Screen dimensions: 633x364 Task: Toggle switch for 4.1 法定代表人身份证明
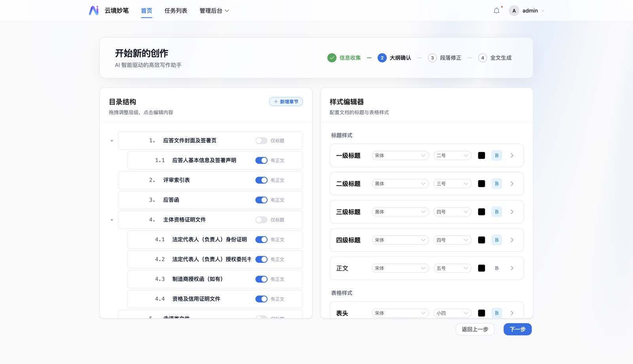click(x=261, y=239)
